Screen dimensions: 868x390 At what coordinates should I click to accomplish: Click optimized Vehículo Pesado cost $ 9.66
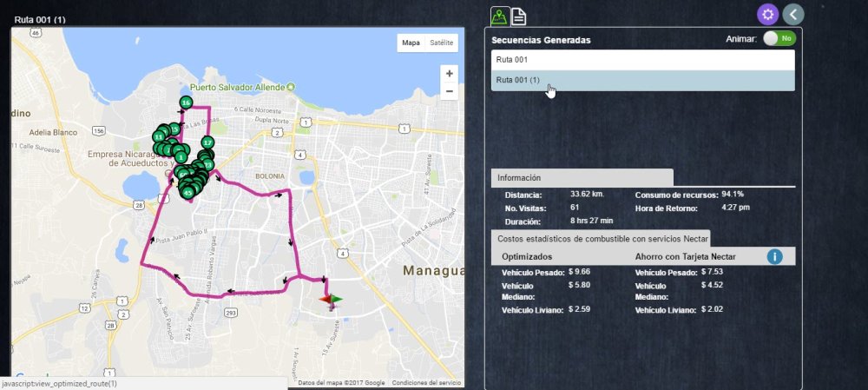coord(579,272)
